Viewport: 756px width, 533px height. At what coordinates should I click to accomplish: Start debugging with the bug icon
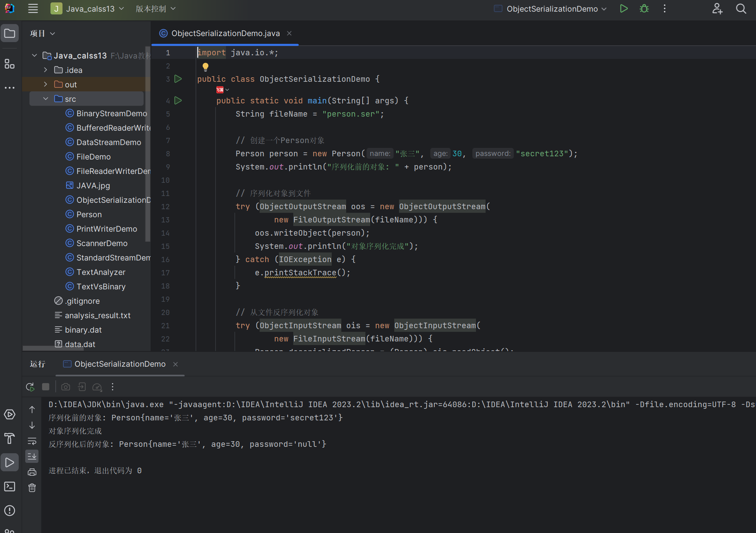644,9
